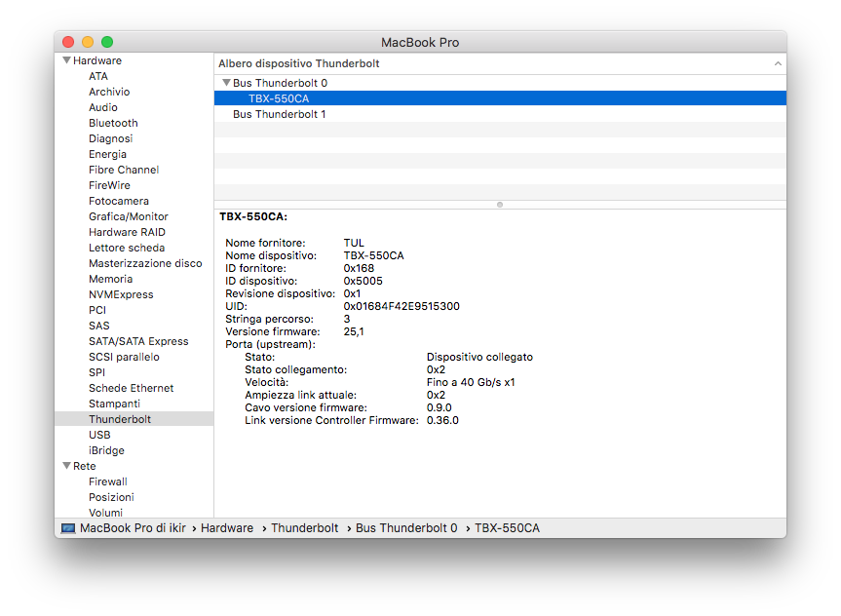The image size is (841, 616).
Task: Collapse the Hardware section triangle
Action: coord(66,60)
